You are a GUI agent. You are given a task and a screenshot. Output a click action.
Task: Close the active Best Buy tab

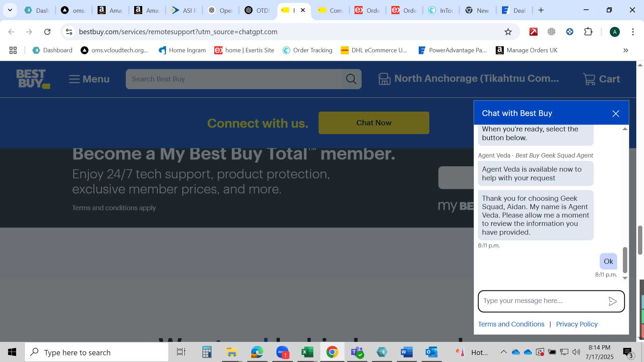pos(303,10)
